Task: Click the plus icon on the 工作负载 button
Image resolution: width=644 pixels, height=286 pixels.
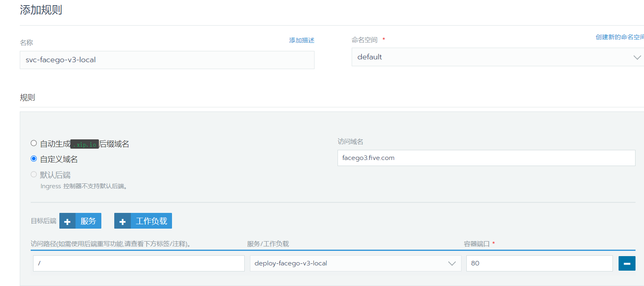Action: click(123, 221)
